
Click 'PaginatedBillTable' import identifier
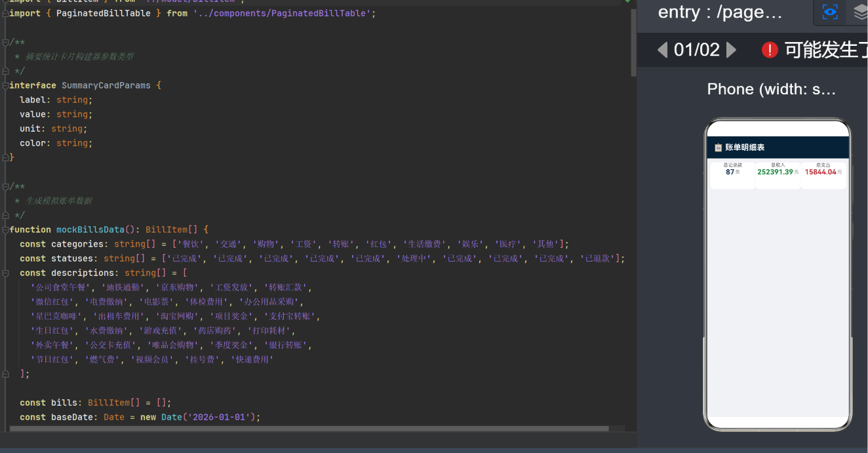(x=104, y=13)
